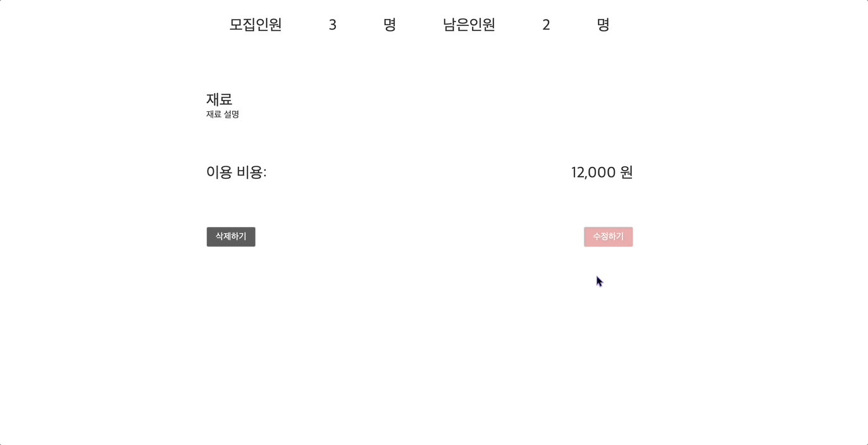
Task: Click the 명 unit after remaining count
Action: 602,25
